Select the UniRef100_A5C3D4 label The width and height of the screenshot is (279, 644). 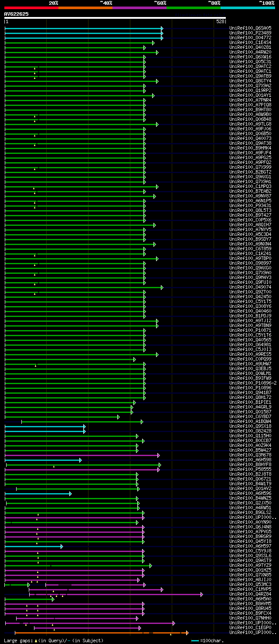click(250, 235)
